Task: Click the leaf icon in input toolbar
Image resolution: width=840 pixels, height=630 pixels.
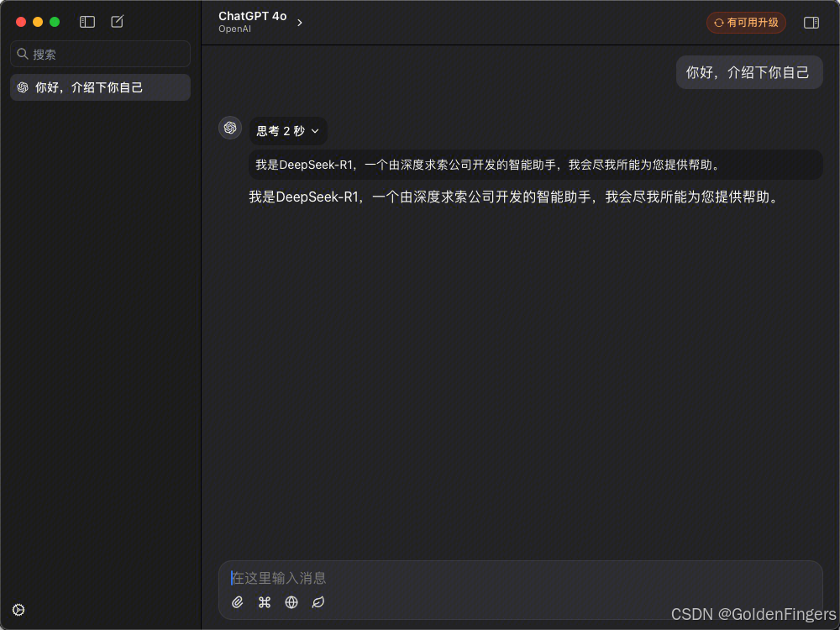Action: (x=318, y=602)
